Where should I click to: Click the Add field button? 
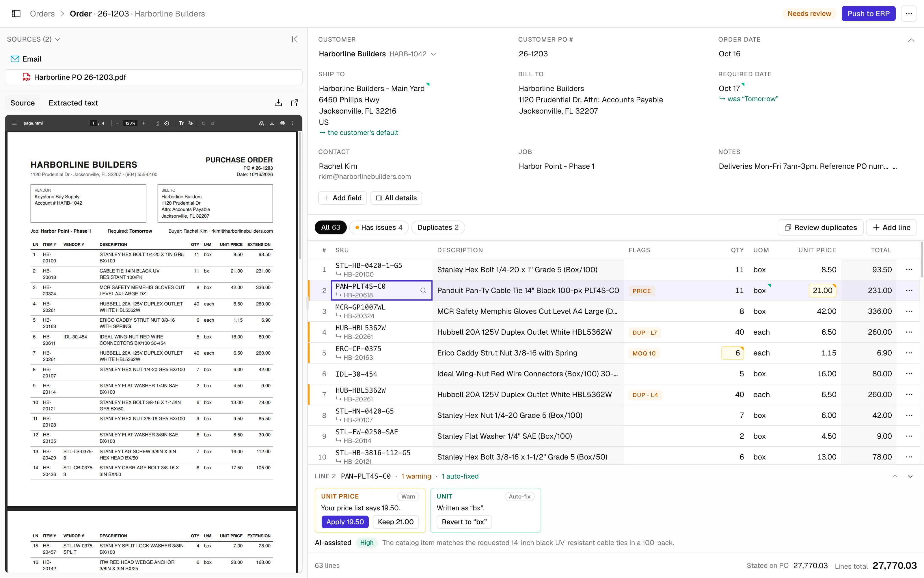342,198
